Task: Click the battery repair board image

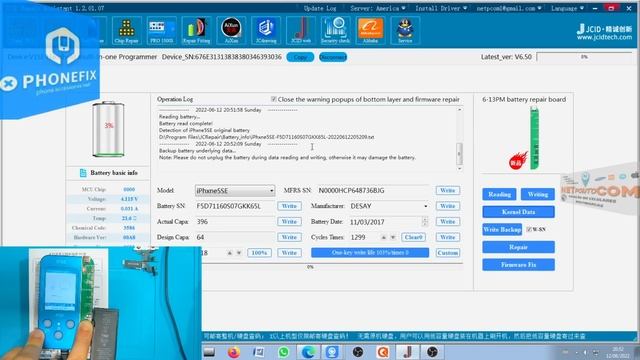Action: (534, 138)
